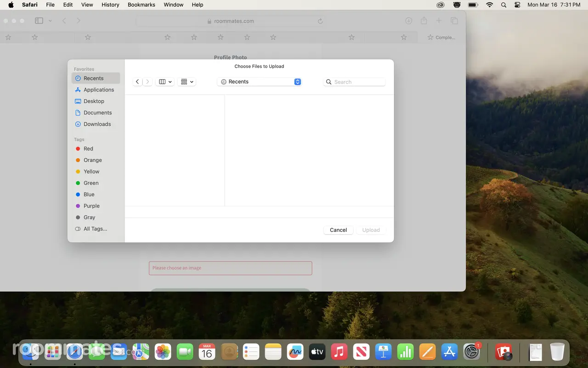
Task: Go to Downloads in the sidebar
Action: tap(97, 124)
